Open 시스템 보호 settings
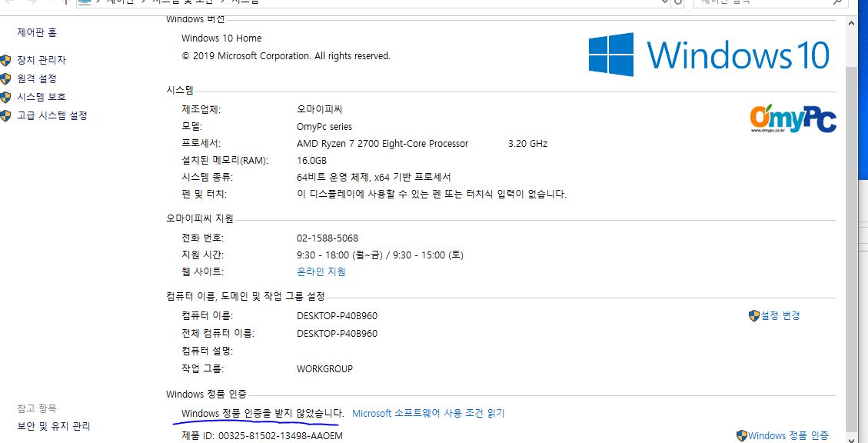 pyautogui.click(x=42, y=97)
